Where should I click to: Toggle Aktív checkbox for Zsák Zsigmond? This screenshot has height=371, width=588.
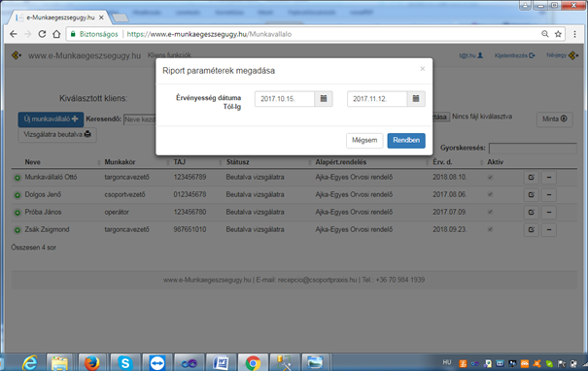coord(490,229)
